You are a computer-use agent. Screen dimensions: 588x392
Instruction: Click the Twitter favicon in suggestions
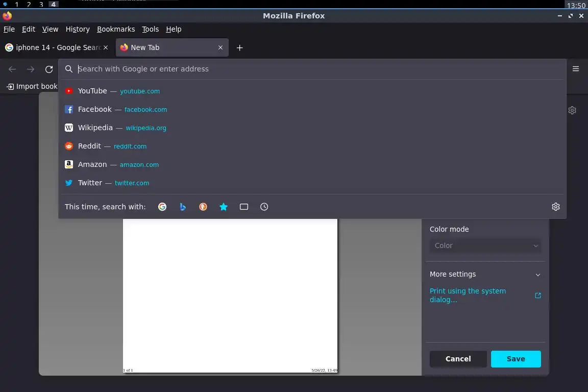click(x=68, y=183)
